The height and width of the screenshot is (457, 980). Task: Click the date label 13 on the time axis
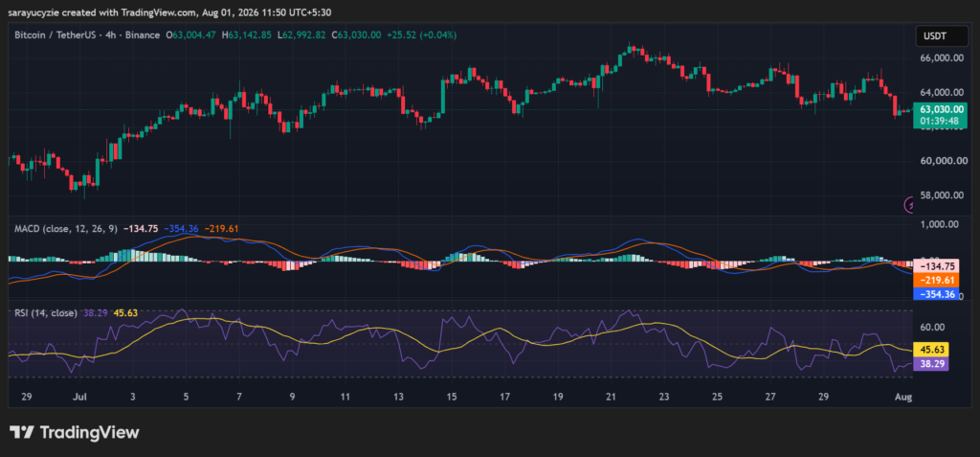pos(398,397)
